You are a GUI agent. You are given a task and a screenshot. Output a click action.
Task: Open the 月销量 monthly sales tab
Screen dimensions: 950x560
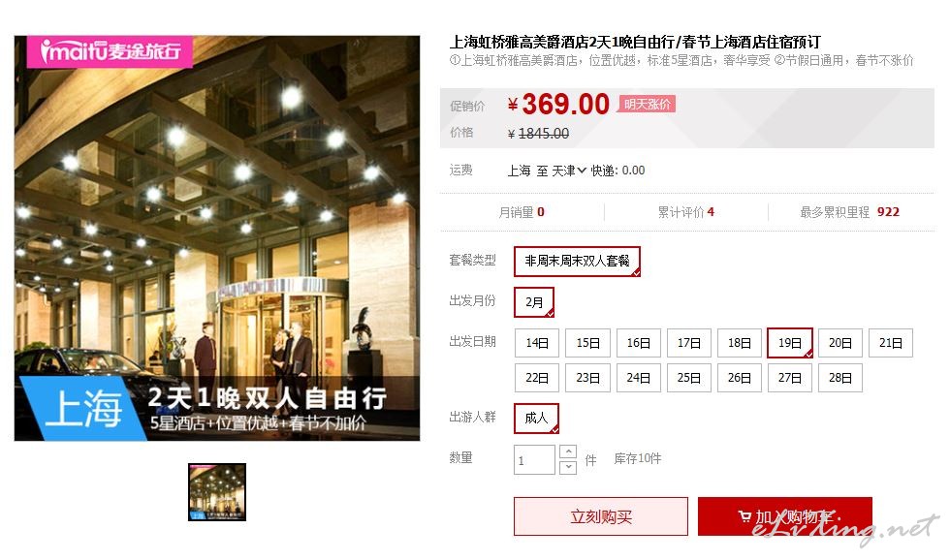[522, 212]
